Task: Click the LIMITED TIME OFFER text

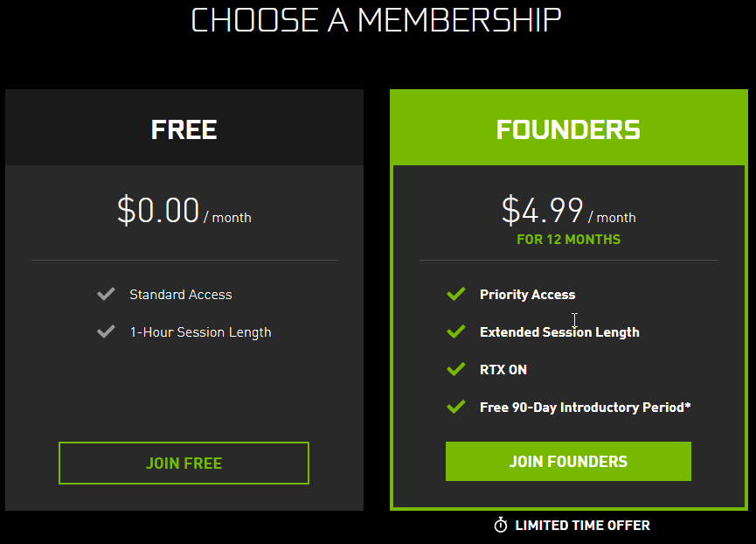Action: click(x=582, y=526)
